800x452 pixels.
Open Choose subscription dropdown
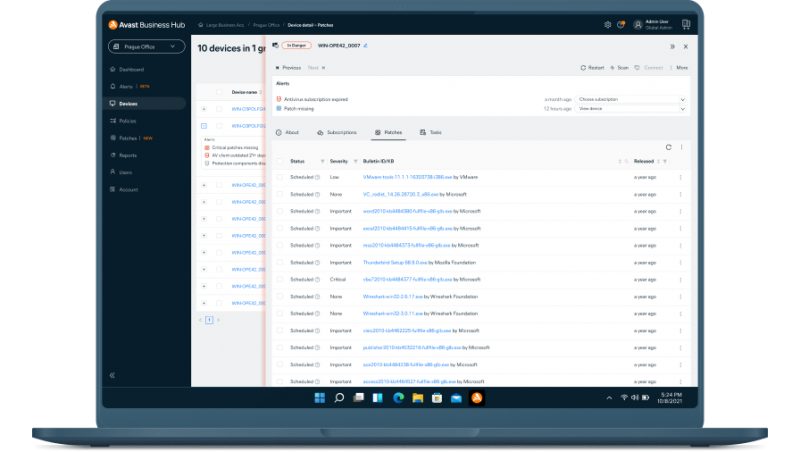click(631, 99)
